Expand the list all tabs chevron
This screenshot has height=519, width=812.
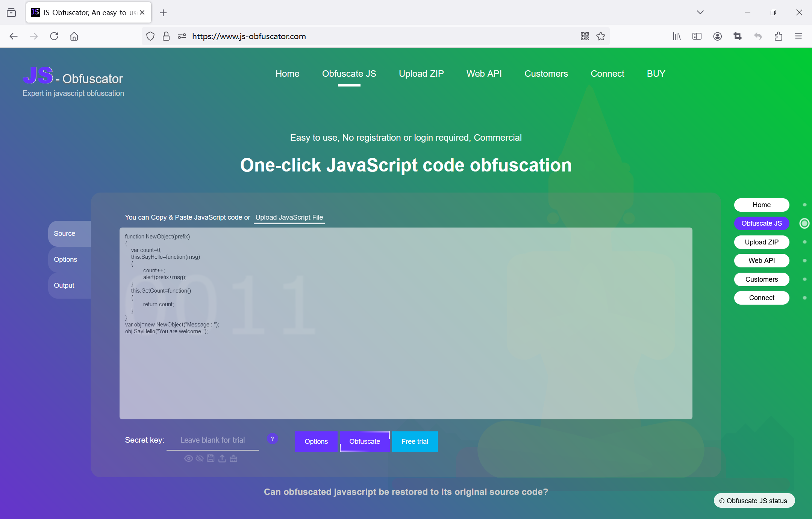tap(700, 12)
